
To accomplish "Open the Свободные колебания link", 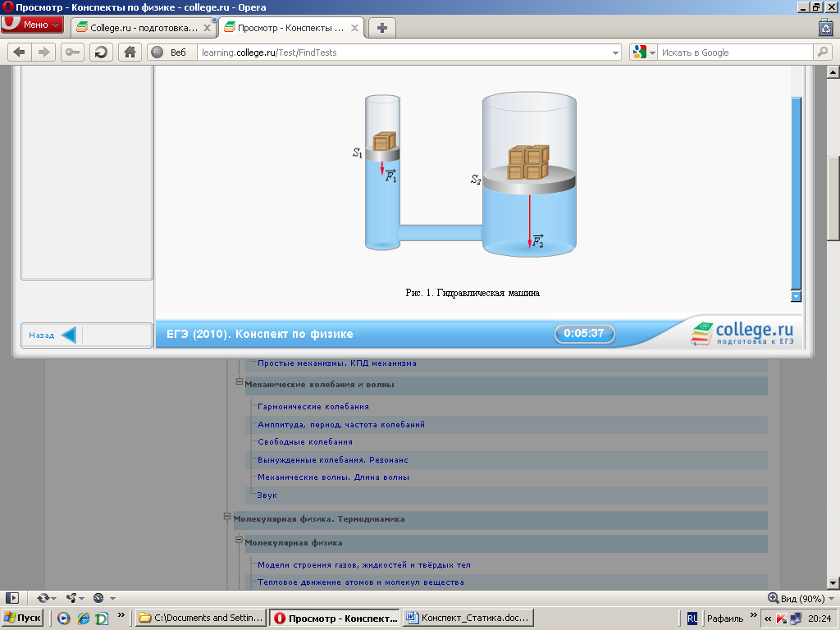I will click(305, 442).
